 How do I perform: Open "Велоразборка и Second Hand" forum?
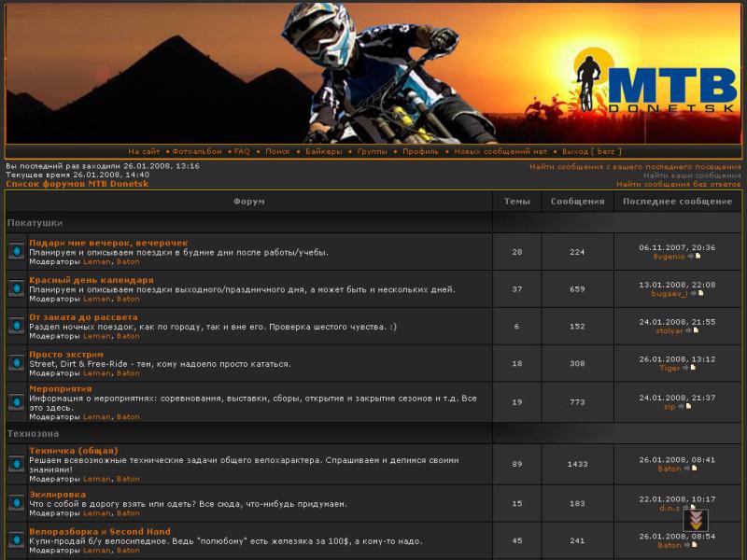[x=100, y=531]
